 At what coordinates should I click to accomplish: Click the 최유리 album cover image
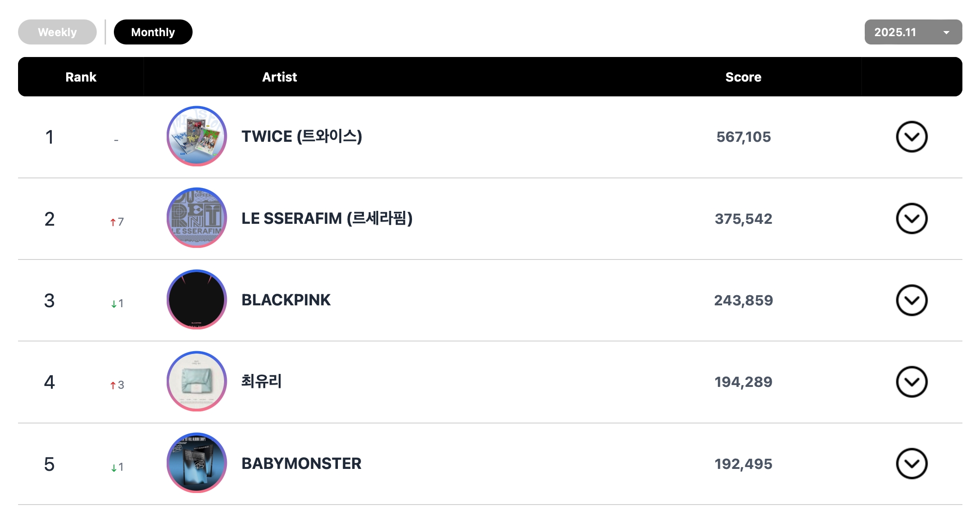pyautogui.click(x=197, y=381)
